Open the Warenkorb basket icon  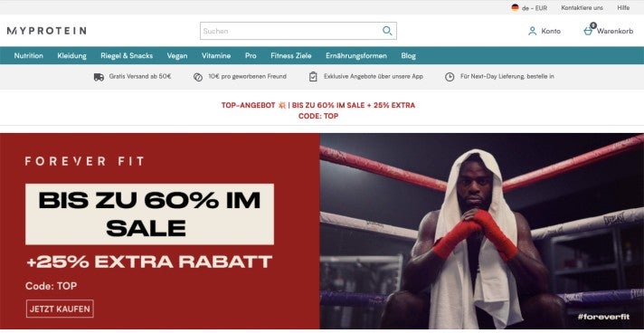[589, 31]
